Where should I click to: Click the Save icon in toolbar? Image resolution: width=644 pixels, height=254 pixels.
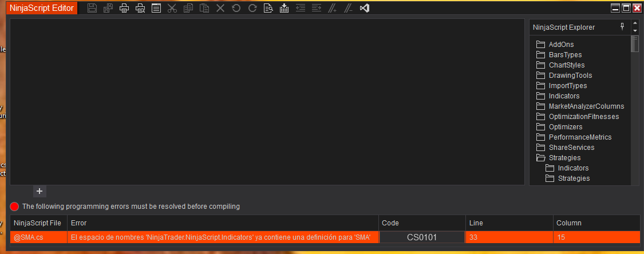[x=92, y=8]
